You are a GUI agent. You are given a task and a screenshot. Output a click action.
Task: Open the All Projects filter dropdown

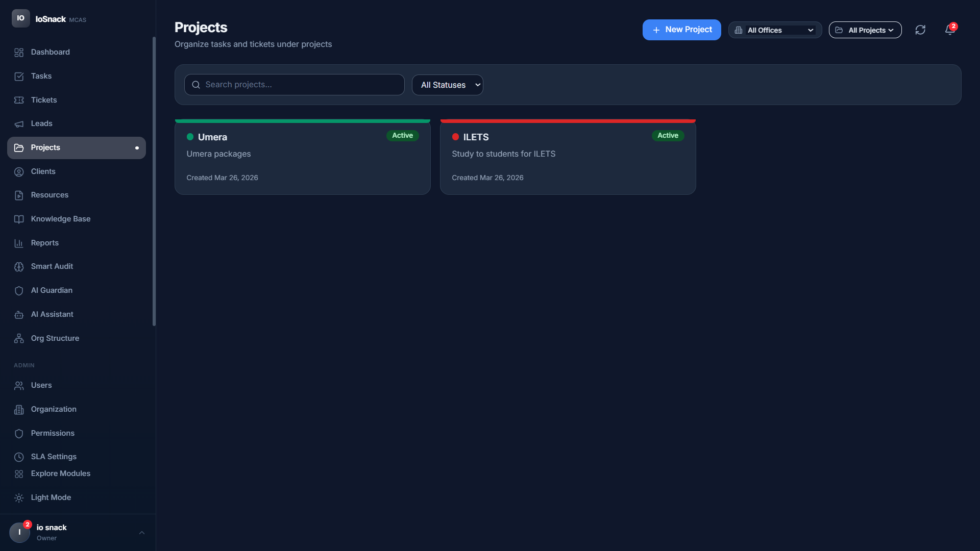coord(865,30)
